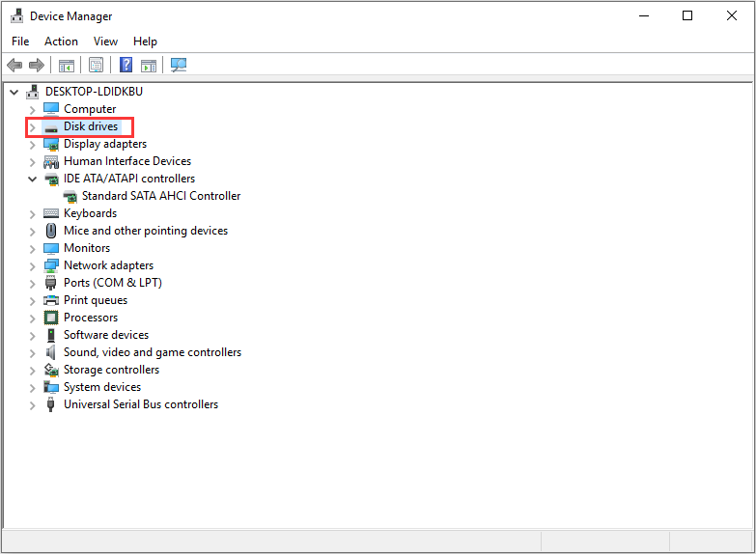This screenshot has height=554, width=756.
Task: Open the Properties toolbar icon
Action: (x=96, y=65)
